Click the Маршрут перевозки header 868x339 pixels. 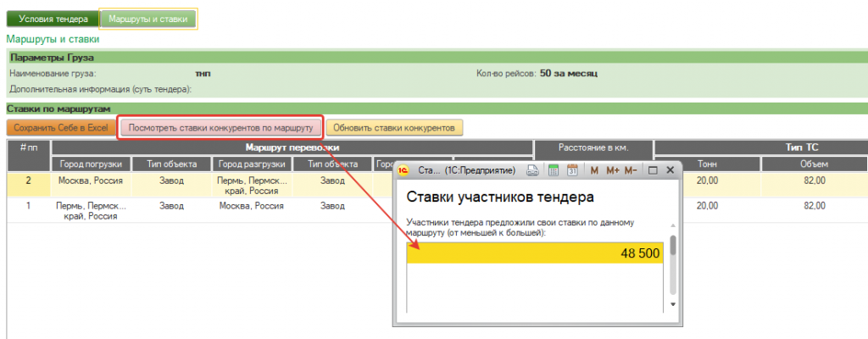coord(292,148)
